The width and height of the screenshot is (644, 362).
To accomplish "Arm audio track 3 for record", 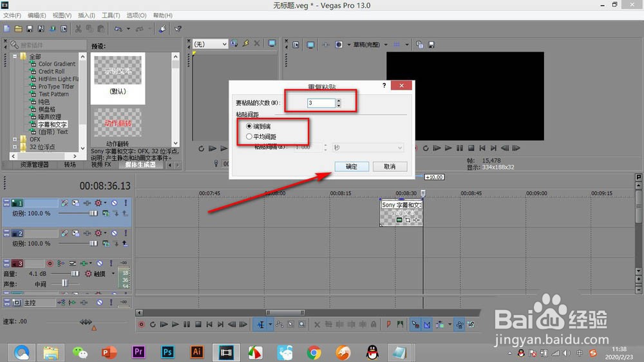I will [x=50, y=263].
